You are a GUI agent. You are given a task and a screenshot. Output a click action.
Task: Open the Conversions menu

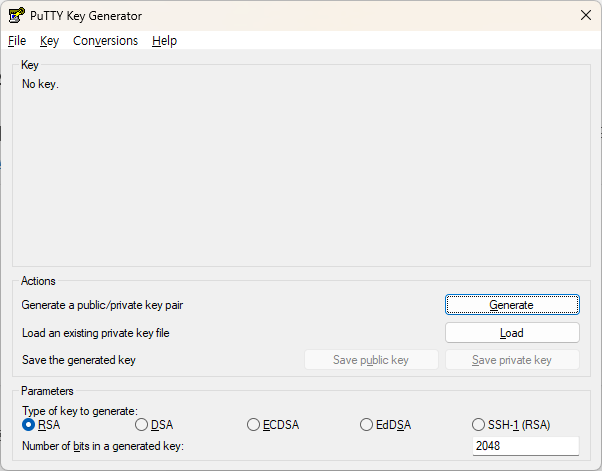[x=105, y=41]
